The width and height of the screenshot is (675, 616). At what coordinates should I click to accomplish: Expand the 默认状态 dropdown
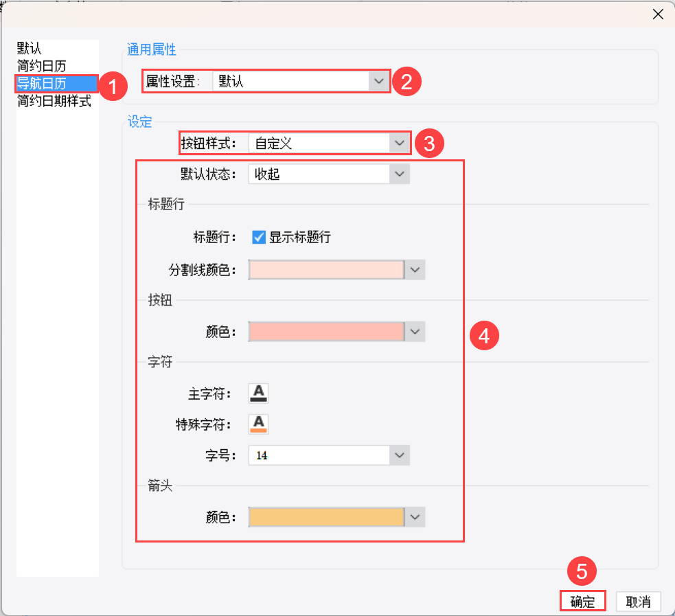point(399,174)
